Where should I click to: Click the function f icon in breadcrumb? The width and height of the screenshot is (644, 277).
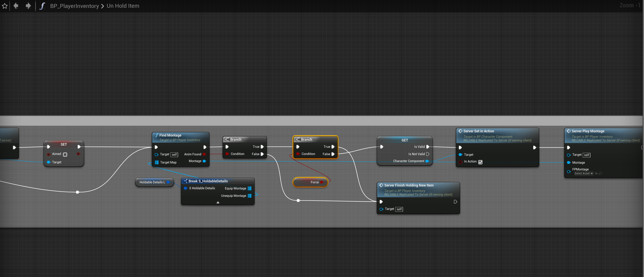tap(42, 6)
